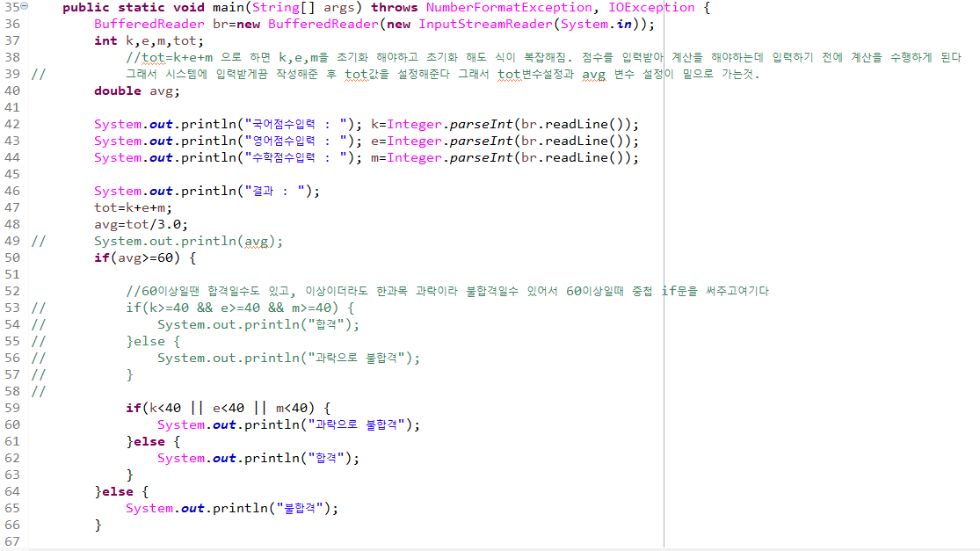Click line number 51 in the gutter

(x=12, y=275)
